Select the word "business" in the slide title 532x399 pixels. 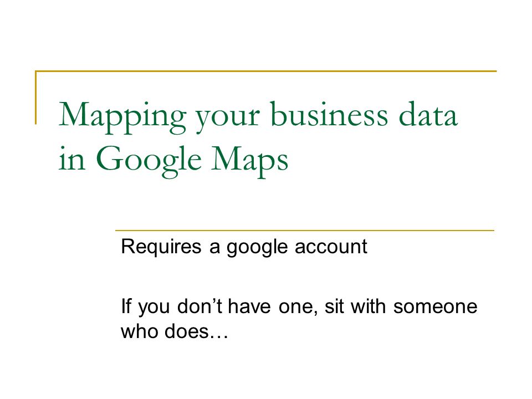[329, 114]
